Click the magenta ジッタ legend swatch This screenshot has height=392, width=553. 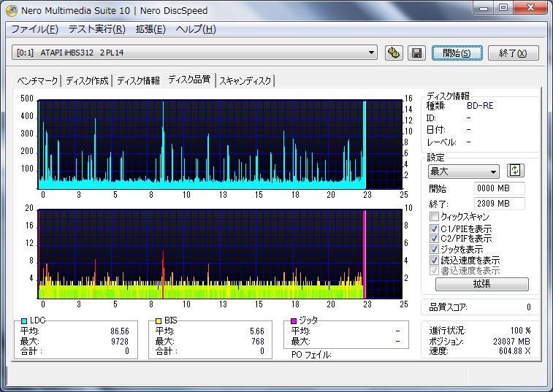point(294,320)
